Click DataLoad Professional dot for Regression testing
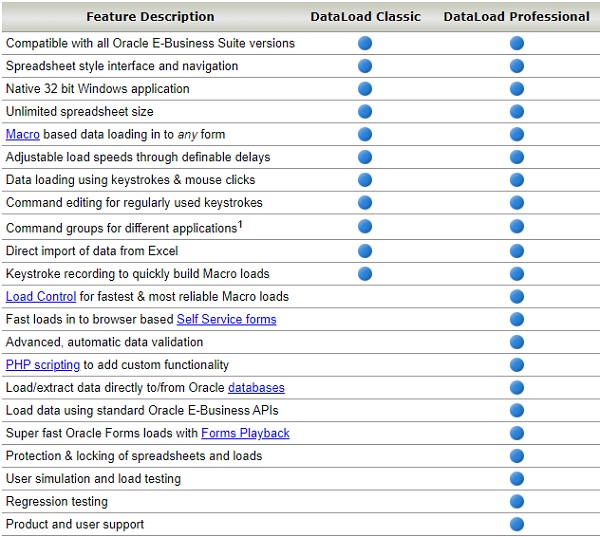Screen dimensions: 600x537 pyautogui.click(x=517, y=502)
